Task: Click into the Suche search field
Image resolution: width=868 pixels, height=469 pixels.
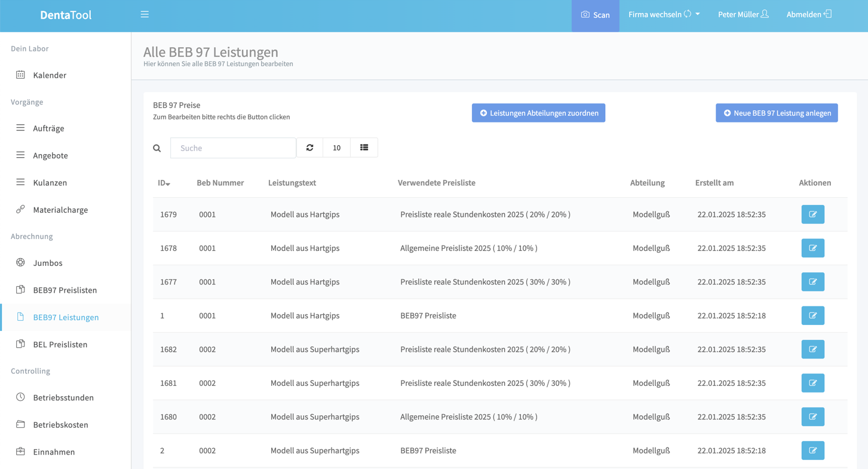Action: 233,148
